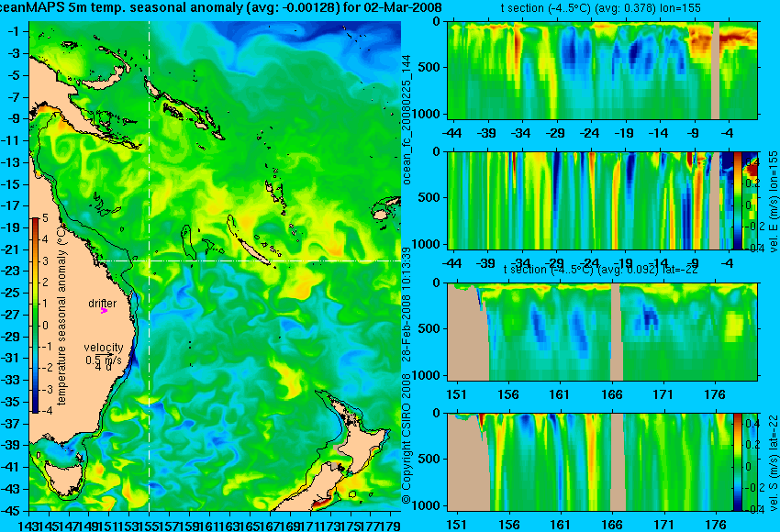Click '-29' tick under the vel. E section

point(555,263)
